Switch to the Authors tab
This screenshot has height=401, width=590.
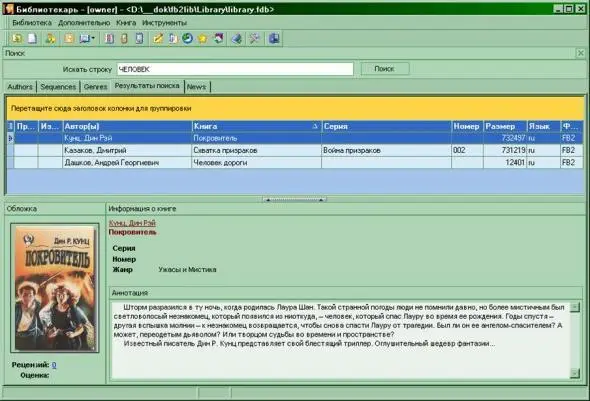[20, 87]
